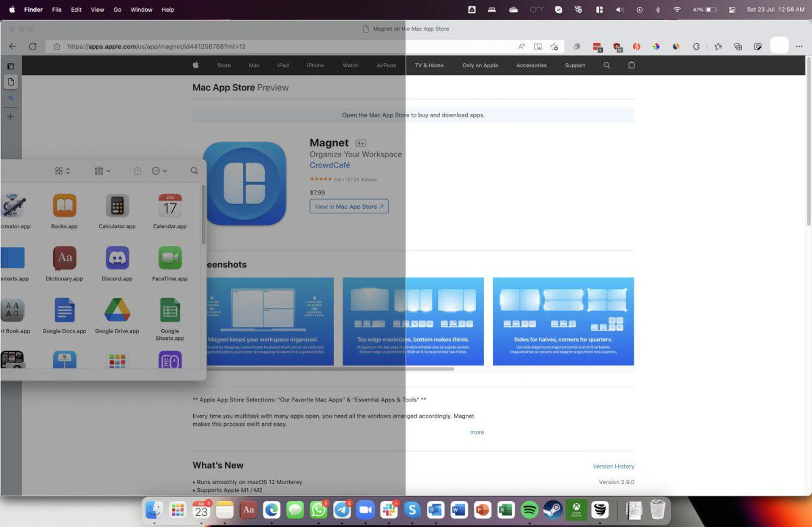Click the View in Mac App Store button

point(349,206)
